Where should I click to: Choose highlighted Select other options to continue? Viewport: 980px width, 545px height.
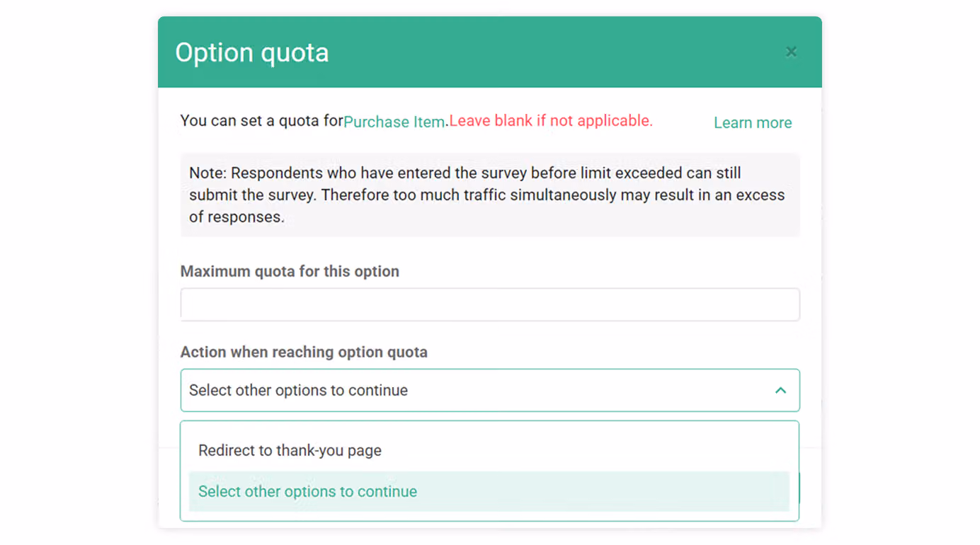[489, 491]
